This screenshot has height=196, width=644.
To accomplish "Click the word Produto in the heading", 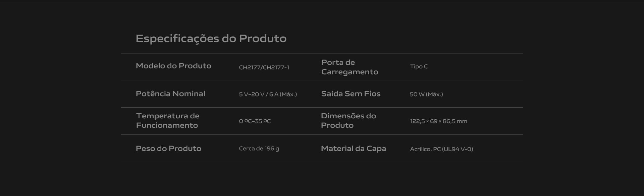I will coord(263,38).
